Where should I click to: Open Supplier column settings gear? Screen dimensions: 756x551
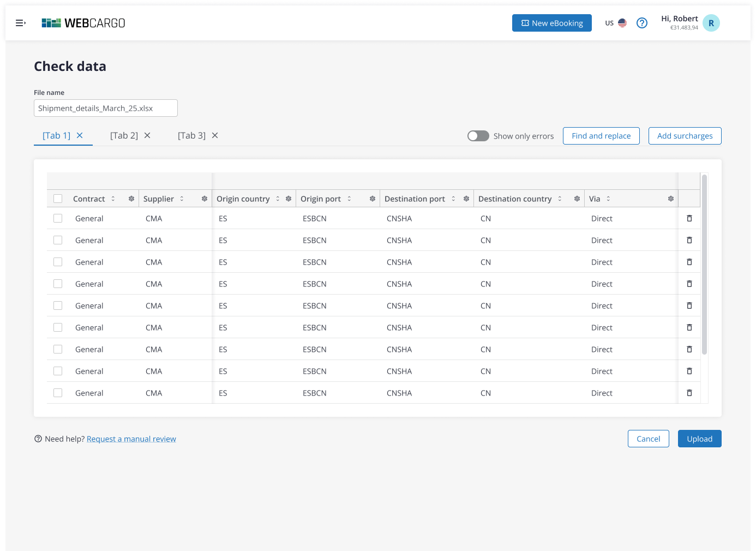click(x=205, y=199)
